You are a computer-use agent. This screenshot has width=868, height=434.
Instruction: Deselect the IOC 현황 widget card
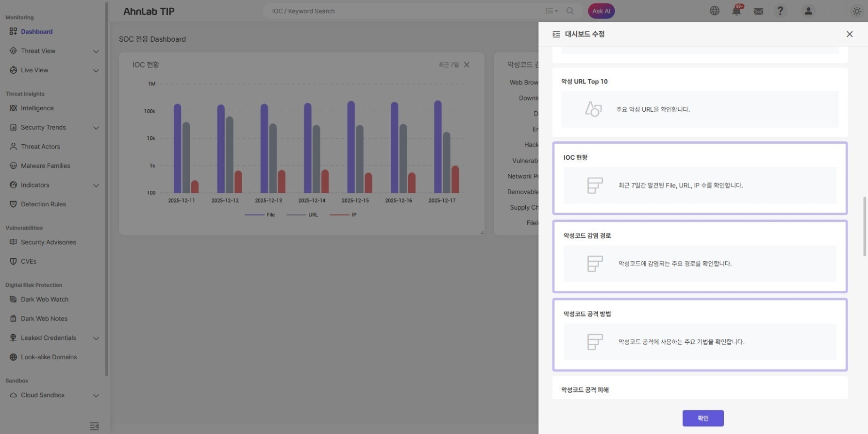click(x=700, y=178)
